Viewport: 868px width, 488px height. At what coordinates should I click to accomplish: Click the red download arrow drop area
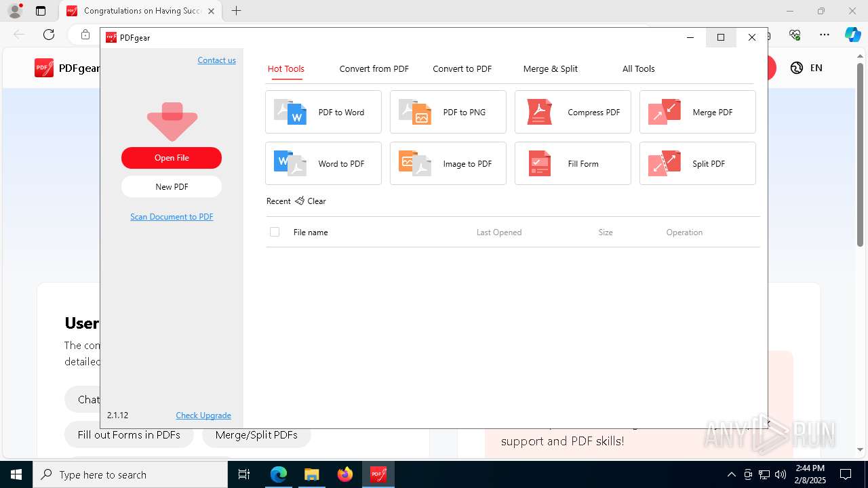coord(172,121)
